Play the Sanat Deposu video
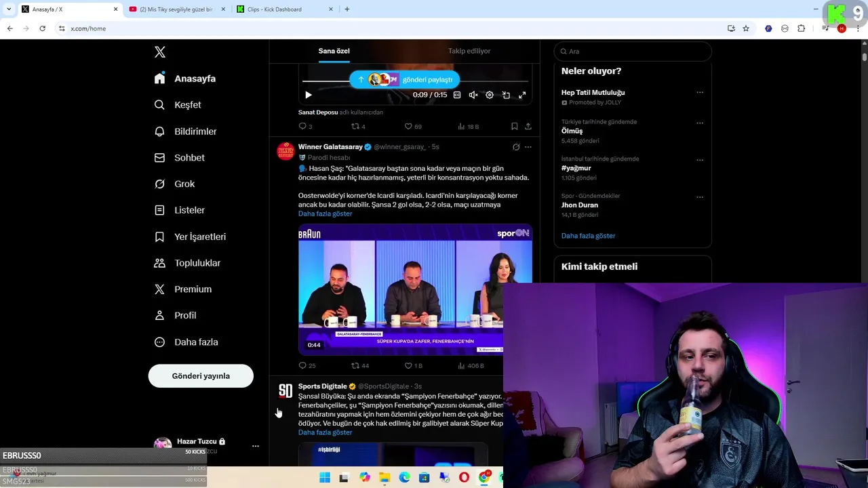The image size is (868, 488). pos(309,95)
